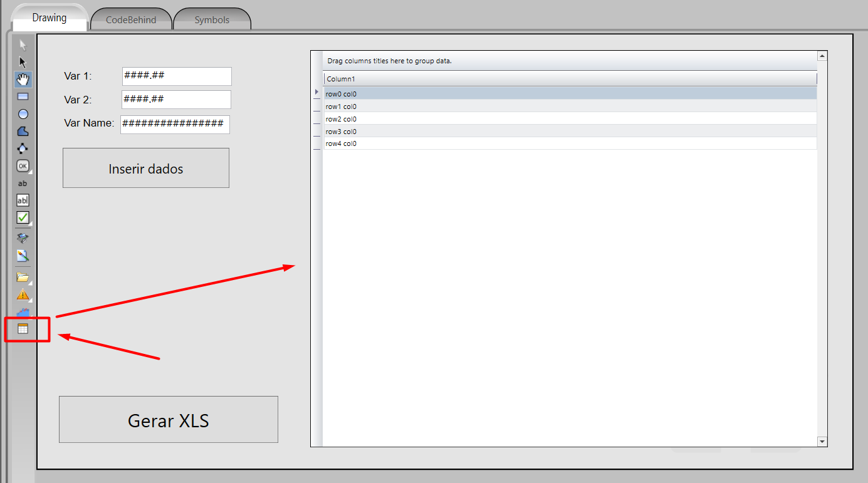Click the Gerar XLS button
Viewport: 868px width, 483px height.
tap(169, 420)
